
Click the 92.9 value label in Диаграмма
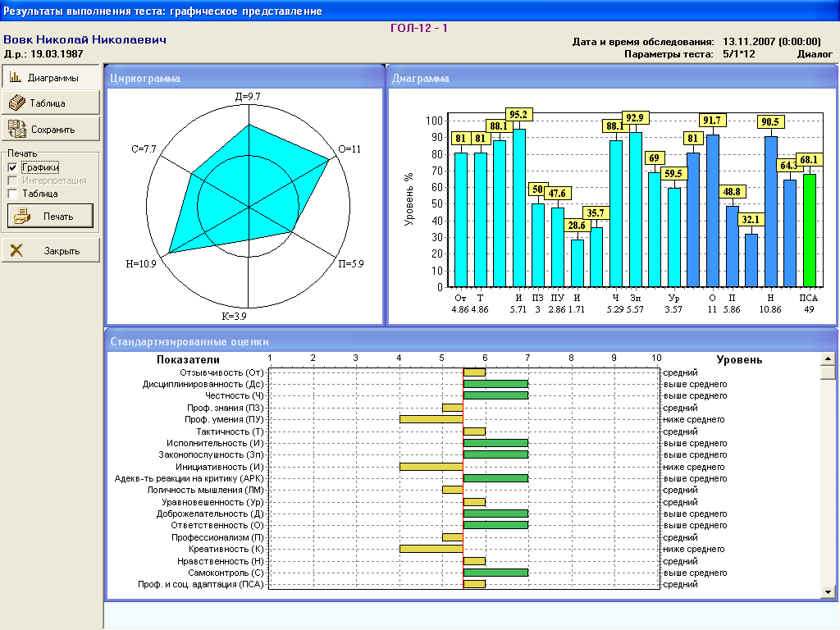coord(635,118)
